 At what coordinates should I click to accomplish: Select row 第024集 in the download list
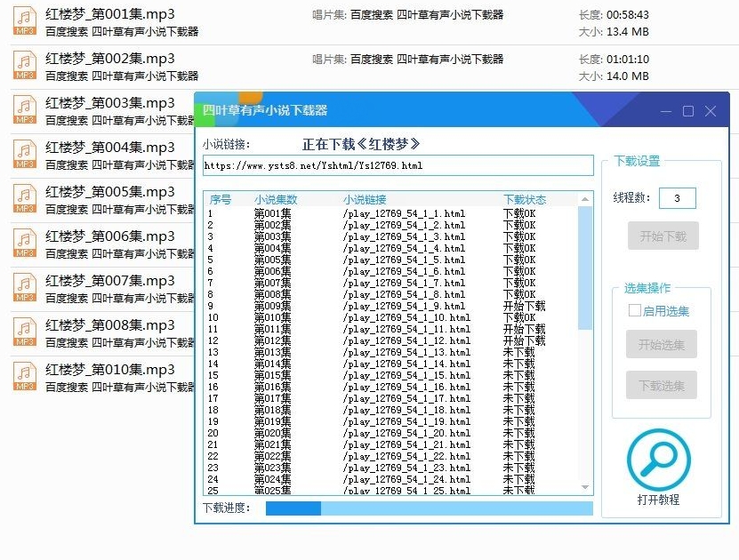[x=390, y=479]
